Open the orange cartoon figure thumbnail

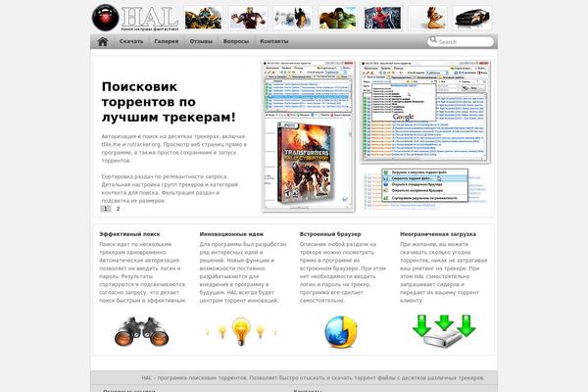pos(427,18)
